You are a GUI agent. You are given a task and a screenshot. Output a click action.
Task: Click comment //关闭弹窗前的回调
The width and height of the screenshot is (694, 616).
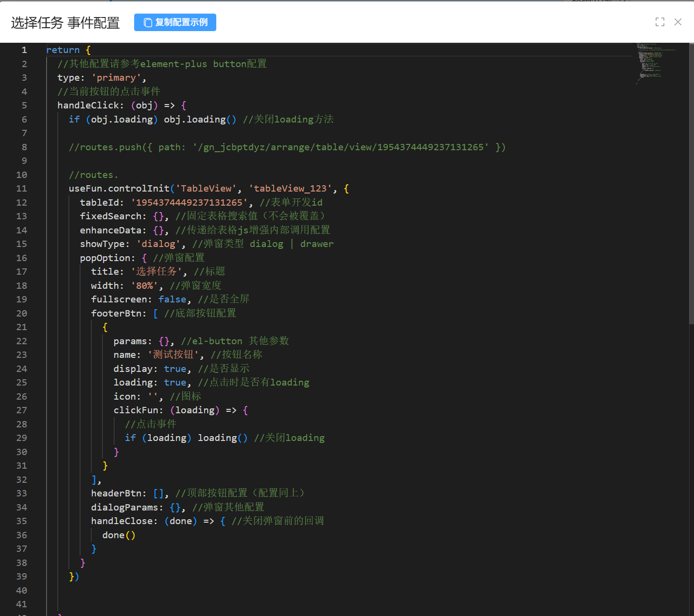tap(278, 521)
